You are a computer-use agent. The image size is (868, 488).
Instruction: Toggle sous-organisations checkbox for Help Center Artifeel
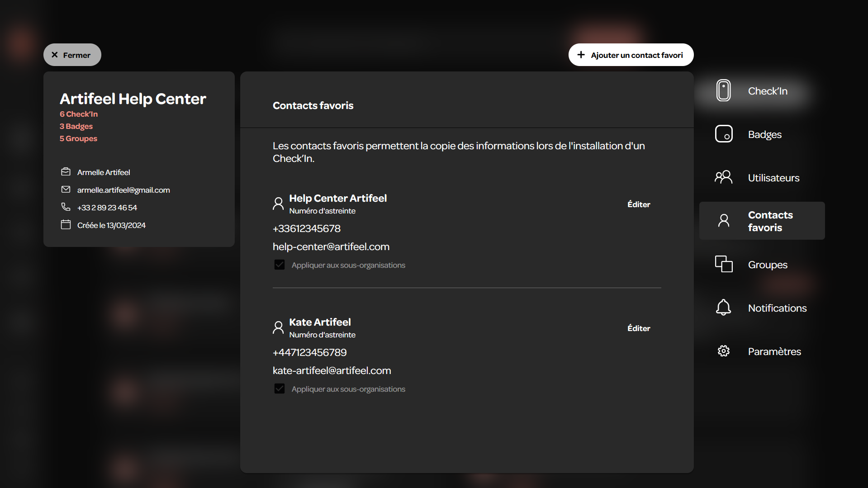pos(280,265)
